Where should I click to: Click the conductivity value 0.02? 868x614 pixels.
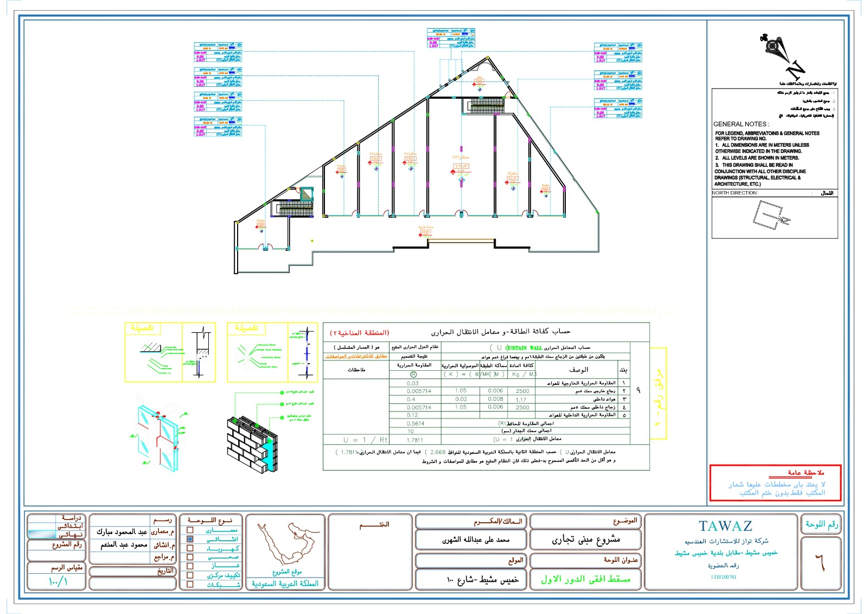click(x=461, y=399)
